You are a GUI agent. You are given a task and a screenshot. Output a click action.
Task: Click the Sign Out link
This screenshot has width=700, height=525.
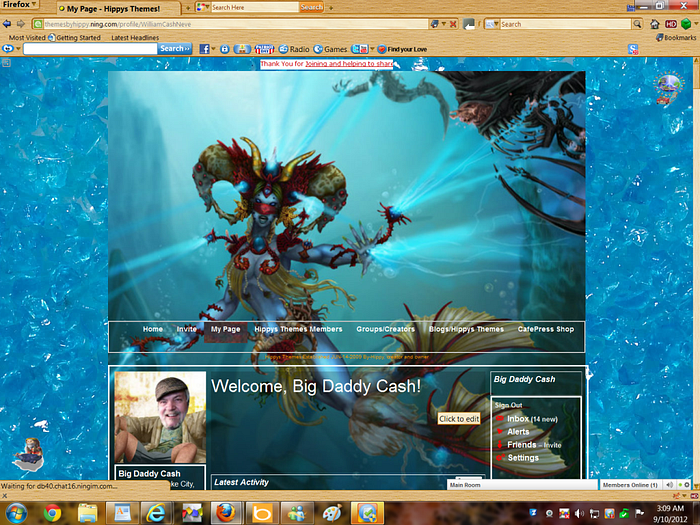(x=508, y=405)
